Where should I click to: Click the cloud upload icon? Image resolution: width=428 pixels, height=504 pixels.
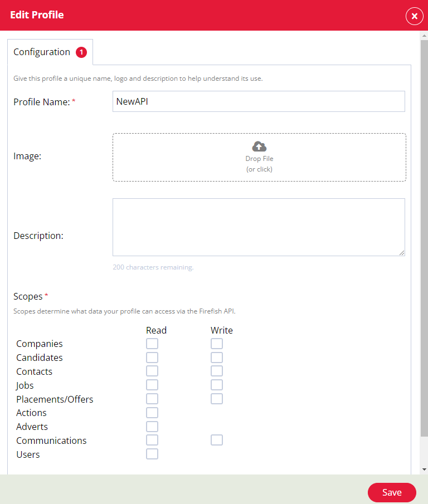point(259,146)
